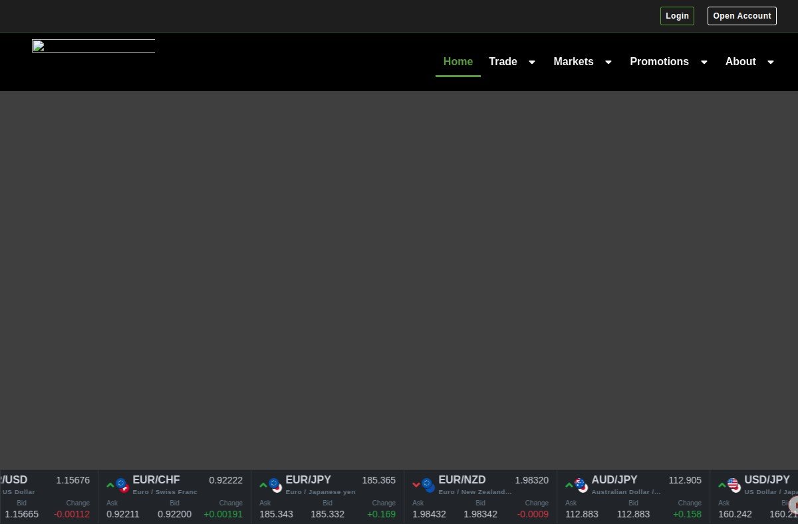Image resolution: width=798 pixels, height=532 pixels.
Task: Select the EUR/NZD ticker title
Action: 462,480
